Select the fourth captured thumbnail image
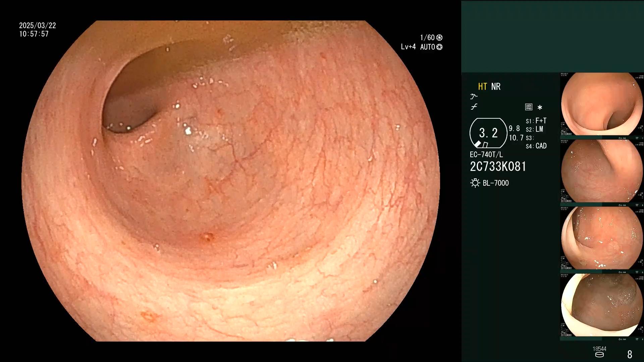 pyautogui.click(x=602, y=305)
